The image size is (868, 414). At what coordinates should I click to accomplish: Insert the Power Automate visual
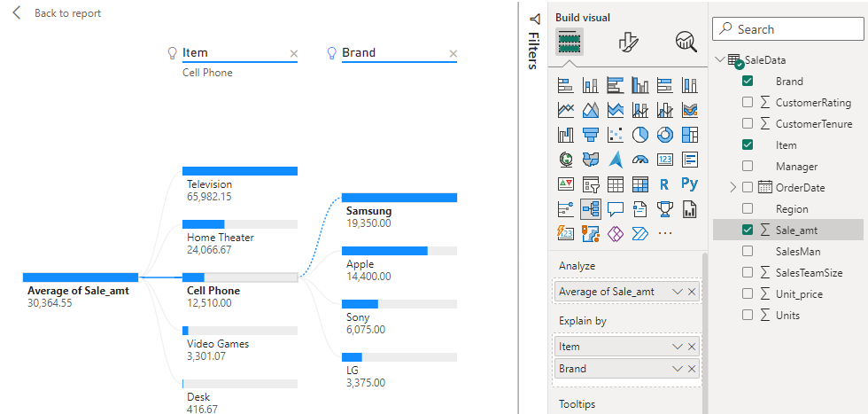640,233
